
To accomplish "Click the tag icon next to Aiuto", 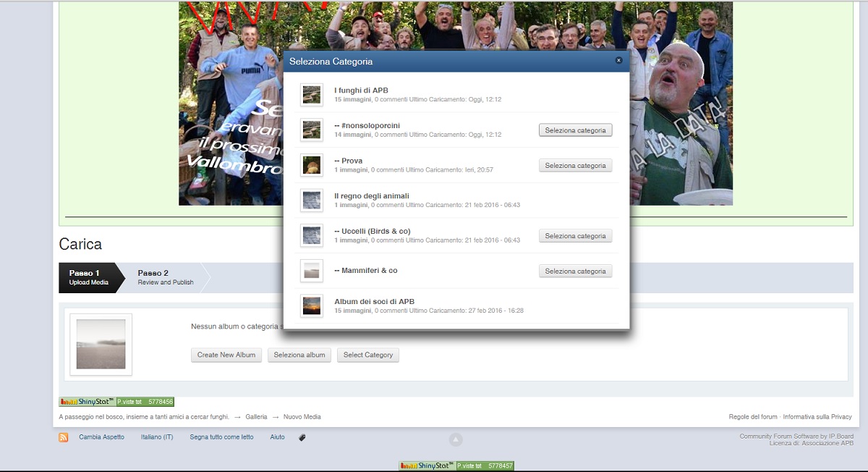I will point(302,437).
